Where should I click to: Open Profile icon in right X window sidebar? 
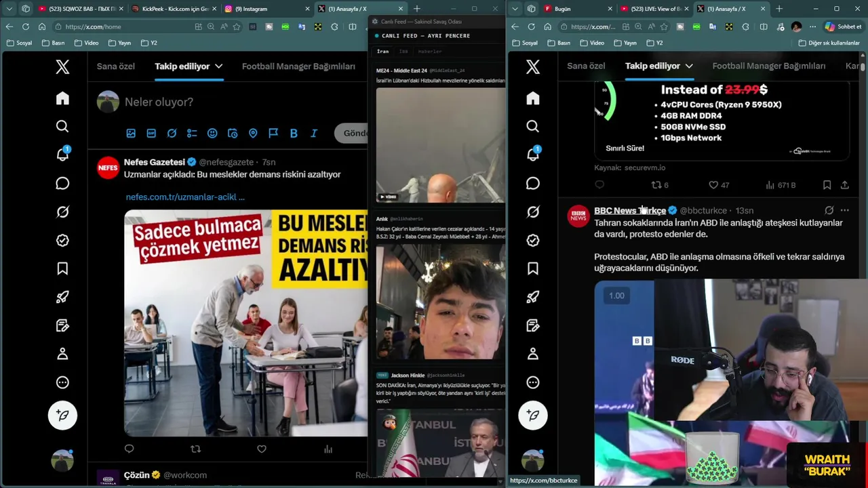click(x=533, y=354)
